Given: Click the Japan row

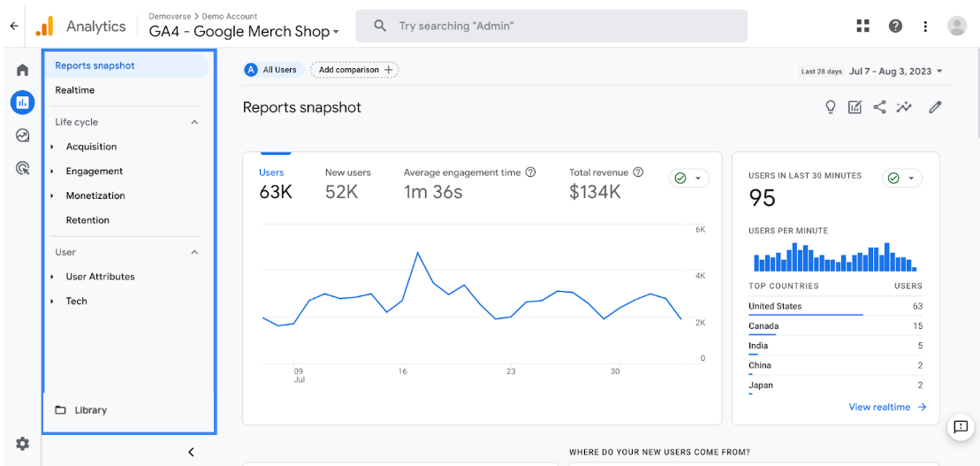Looking at the screenshot, I should 835,386.
